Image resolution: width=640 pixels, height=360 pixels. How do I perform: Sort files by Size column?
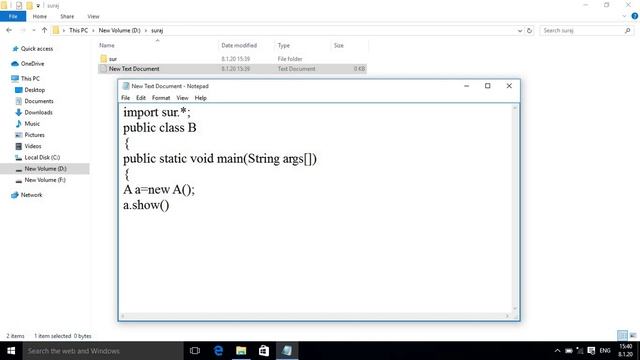point(339,45)
